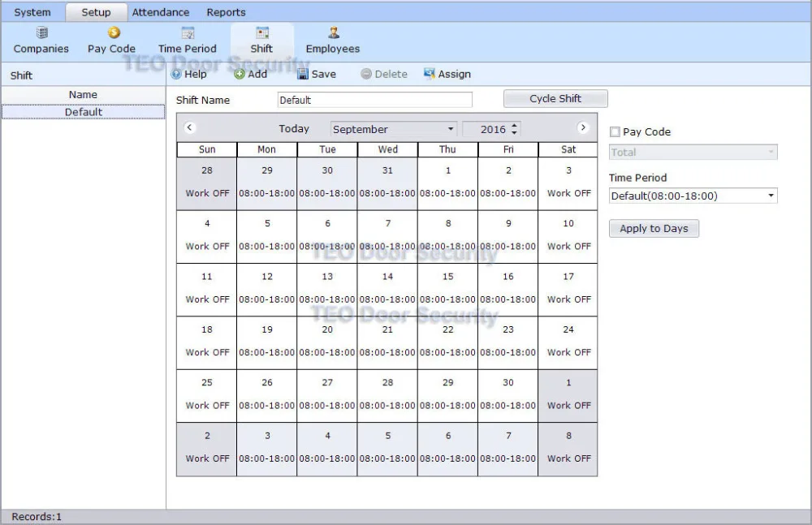The height and width of the screenshot is (525, 812).
Task: Go to next month arrow
Action: (583, 127)
